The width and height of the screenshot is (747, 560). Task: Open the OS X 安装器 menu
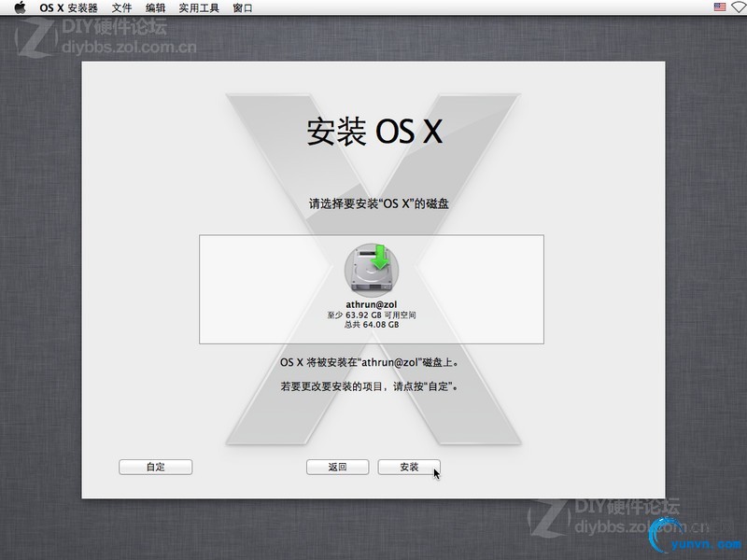pyautogui.click(x=68, y=7)
